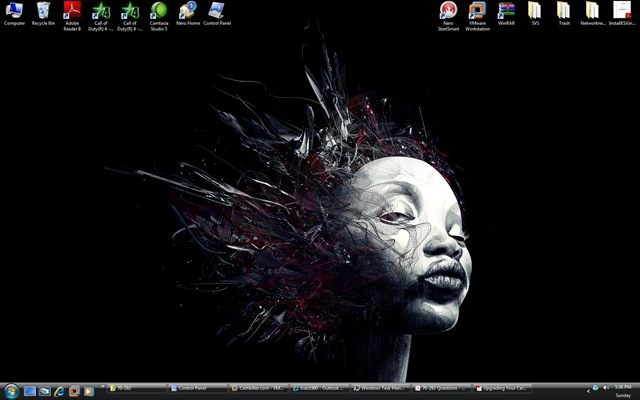640x400 pixels.
Task: Open Control Panel desktop icon
Action: pos(217,13)
